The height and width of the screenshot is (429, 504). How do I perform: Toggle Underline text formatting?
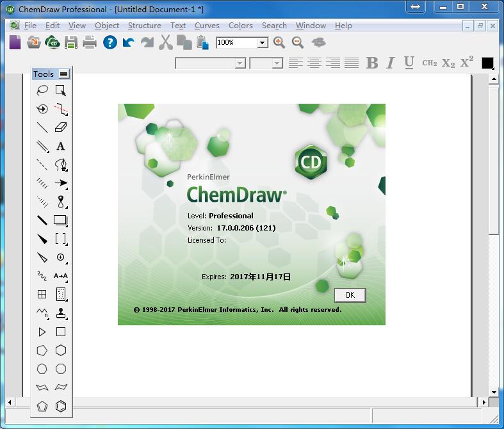(x=409, y=63)
